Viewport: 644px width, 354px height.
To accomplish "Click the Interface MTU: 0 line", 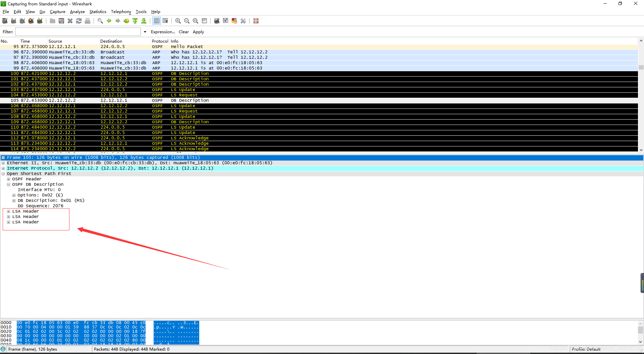I will pyautogui.click(x=39, y=190).
